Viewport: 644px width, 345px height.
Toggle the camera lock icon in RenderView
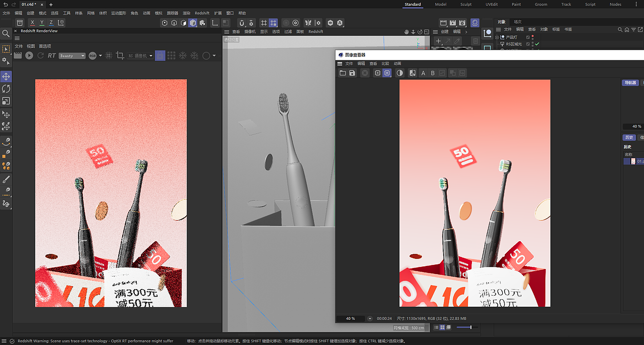click(160, 55)
